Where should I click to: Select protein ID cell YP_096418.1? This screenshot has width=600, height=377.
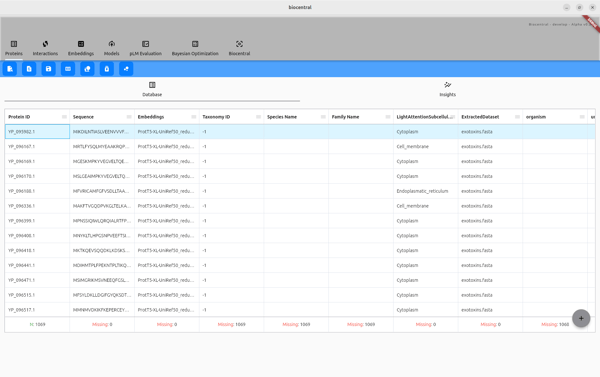coord(37,251)
